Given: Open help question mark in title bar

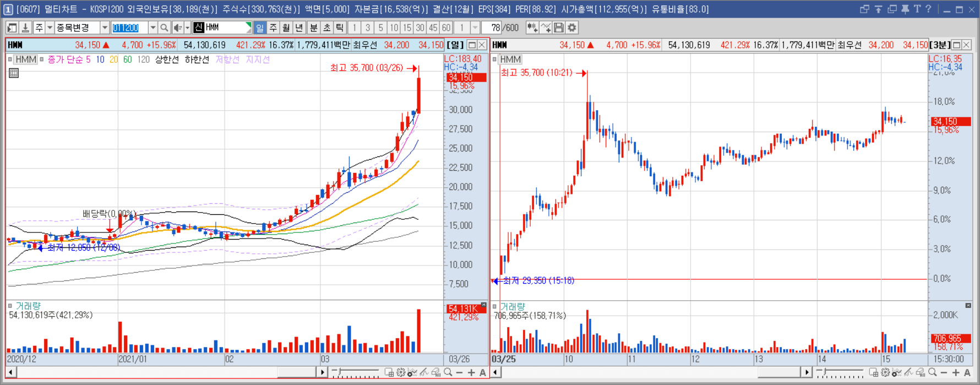Looking at the screenshot, I should coord(929,9).
